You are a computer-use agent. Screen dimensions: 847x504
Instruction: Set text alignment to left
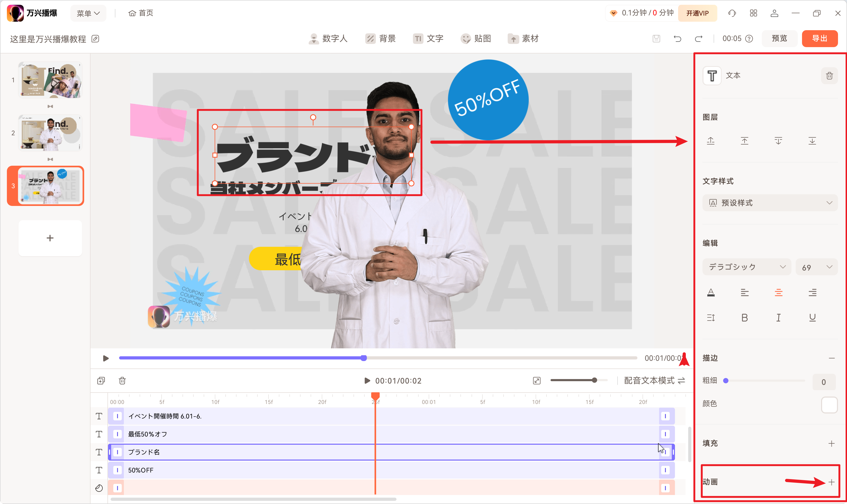pos(744,292)
